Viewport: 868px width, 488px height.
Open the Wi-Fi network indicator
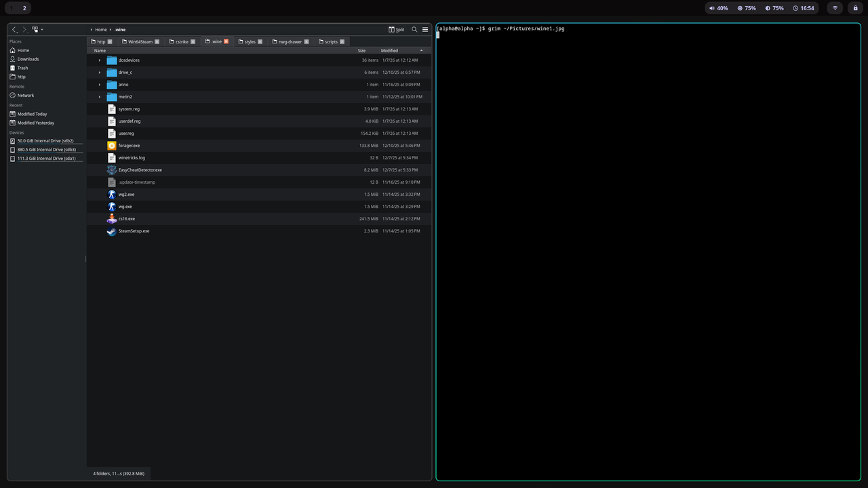tap(835, 8)
